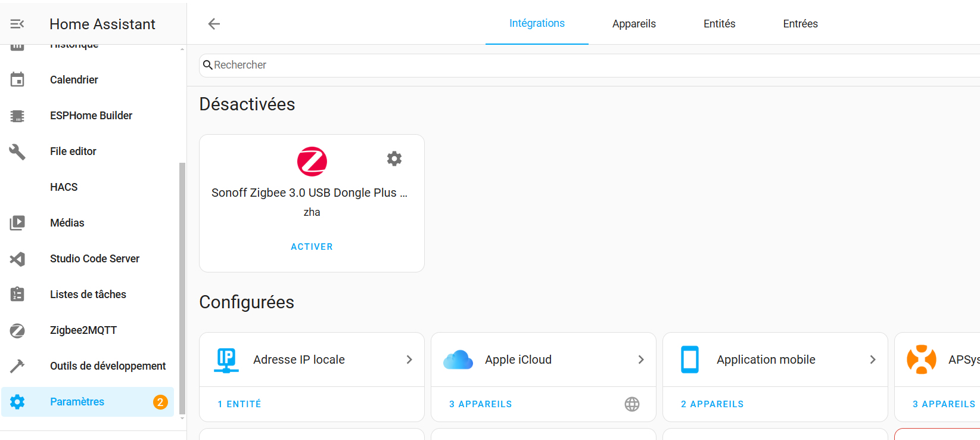
Task: Switch to the Entités tab
Action: coord(719,24)
